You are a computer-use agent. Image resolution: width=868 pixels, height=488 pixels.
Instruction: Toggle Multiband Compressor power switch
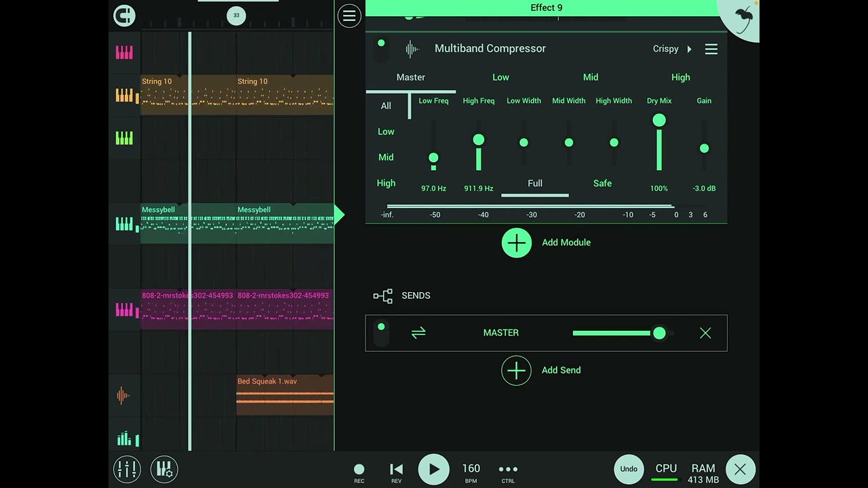[381, 49]
